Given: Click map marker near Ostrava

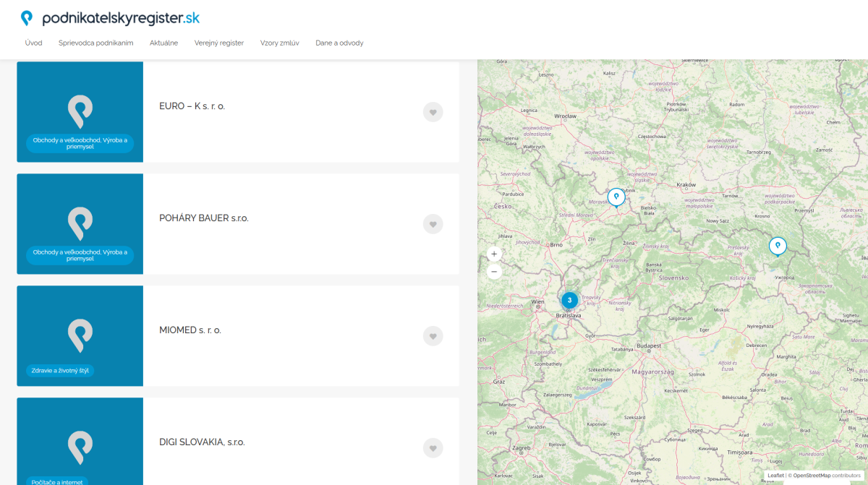Looking at the screenshot, I should [616, 197].
